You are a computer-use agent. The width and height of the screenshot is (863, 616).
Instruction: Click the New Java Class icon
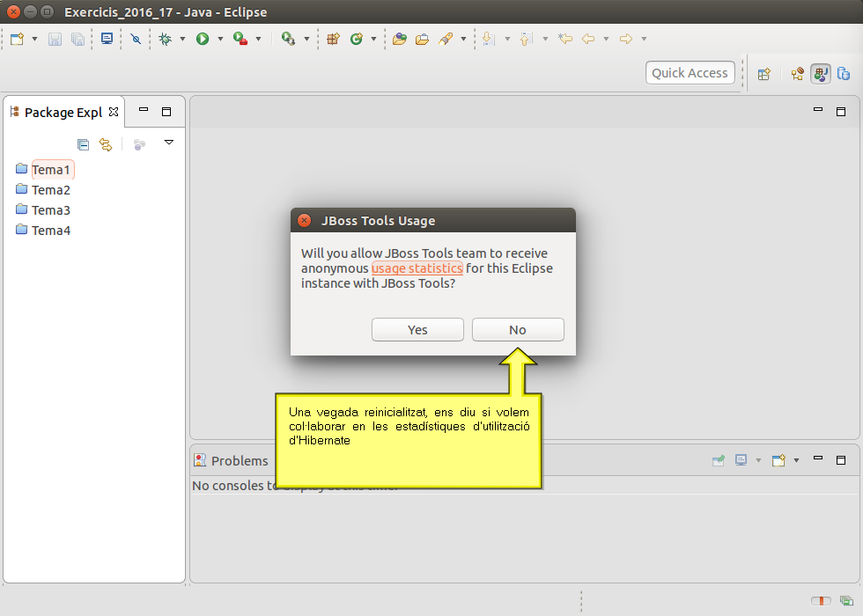pyautogui.click(x=357, y=39)
